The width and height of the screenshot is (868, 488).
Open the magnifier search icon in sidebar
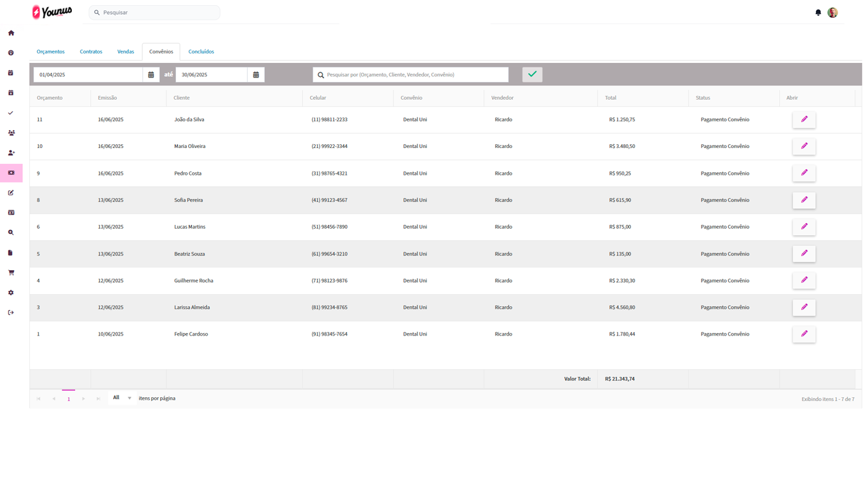point(11,233)
